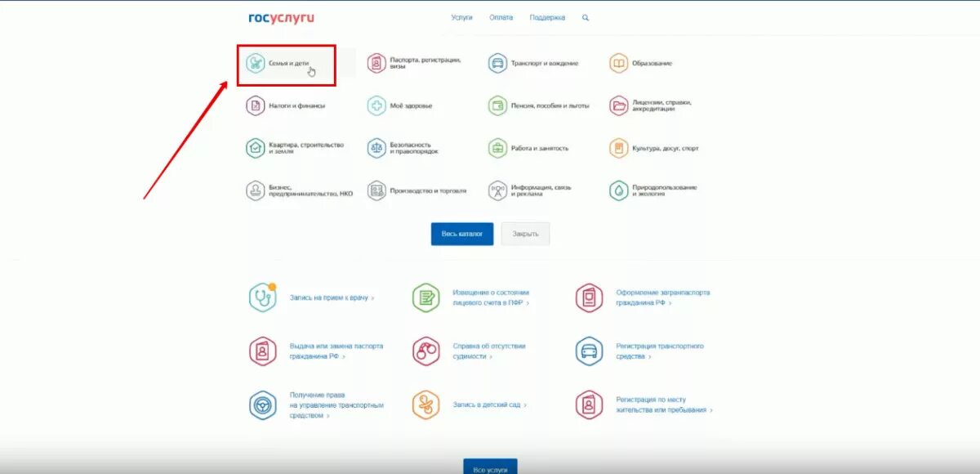Click the passport issue or replacement icon
This screenshot has width=980, height=474.
coord(262,351)
